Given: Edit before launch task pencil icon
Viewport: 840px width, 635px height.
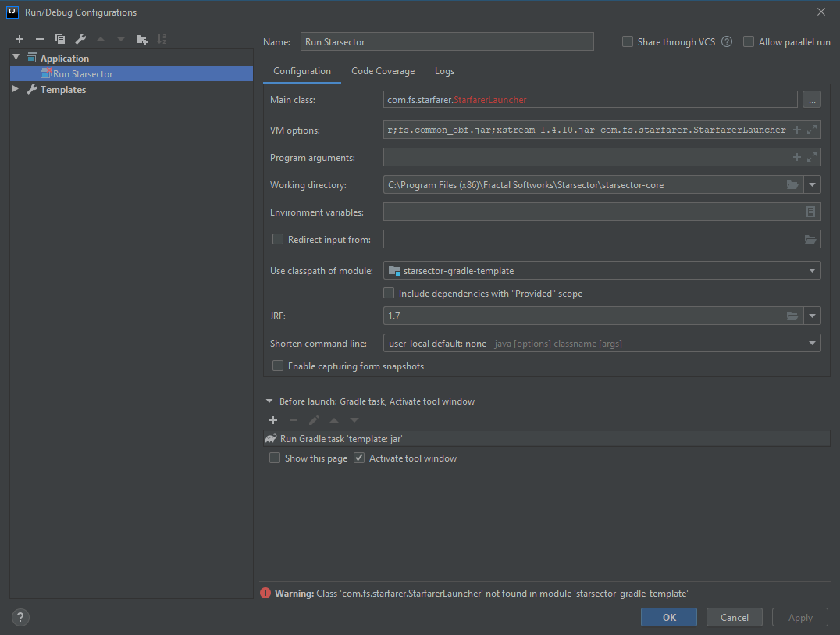Looking at the screenshot, I should point(314,420).
